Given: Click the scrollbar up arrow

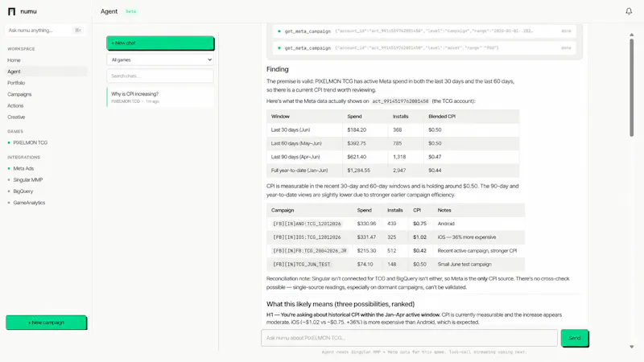Looking at the screenshot, I should click(x=632, y=35).
